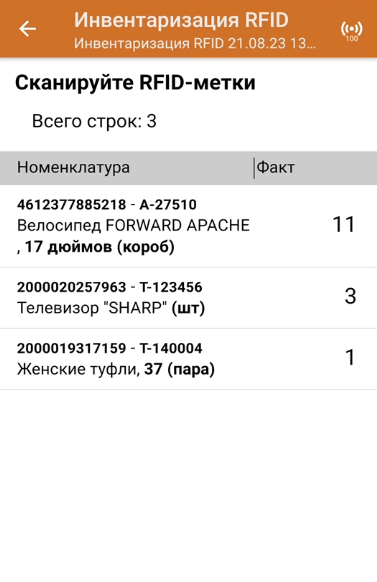Click the 17 дюймов (короб) text

pos(99,247)
